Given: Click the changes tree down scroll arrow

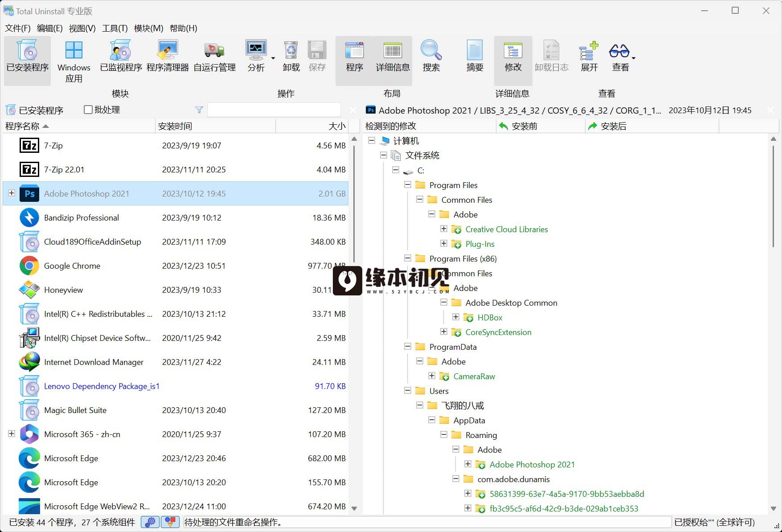Looking at the screenshot, I should pos(774,508).
